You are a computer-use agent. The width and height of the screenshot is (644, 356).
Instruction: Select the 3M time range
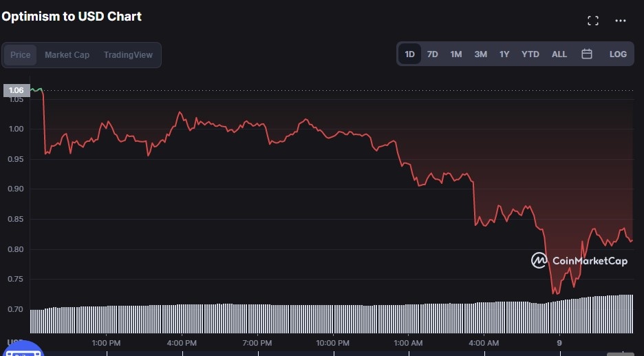click(480, 54)
